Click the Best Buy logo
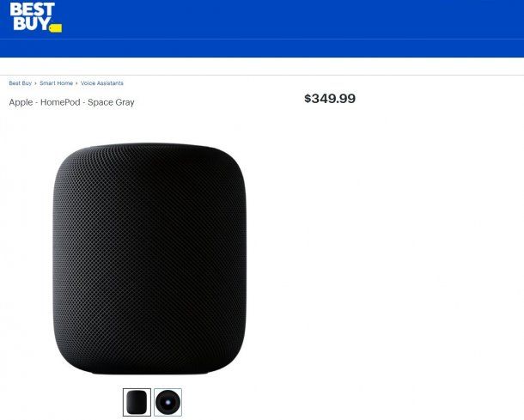Image resolution: width=524 pixels, height=420 pixels. coord(36,17)
